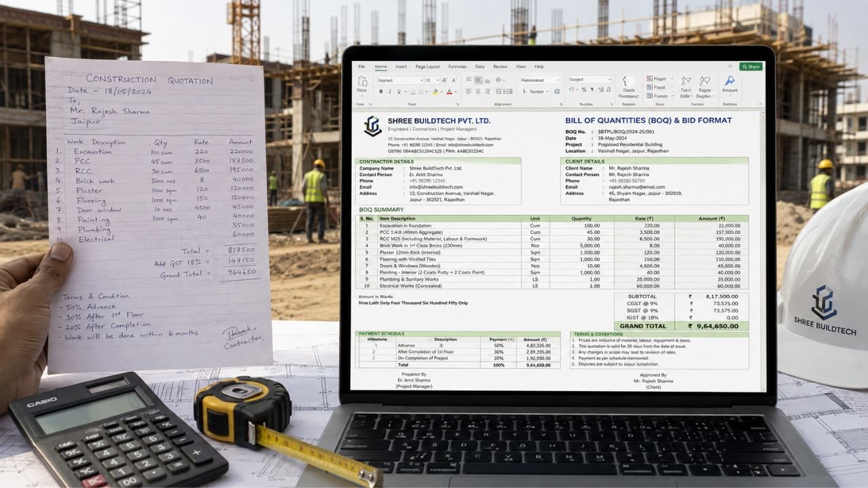Click the 'BOQ SUMMARY' section heading
Image resolution: width=868 pixels, height=488 pixels.
pos(381,209)
